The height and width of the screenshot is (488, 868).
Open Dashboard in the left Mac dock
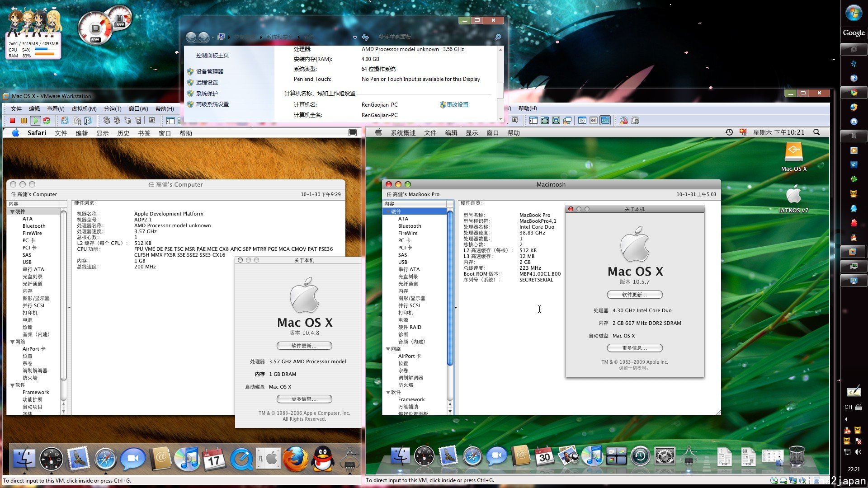pos(51,459)
